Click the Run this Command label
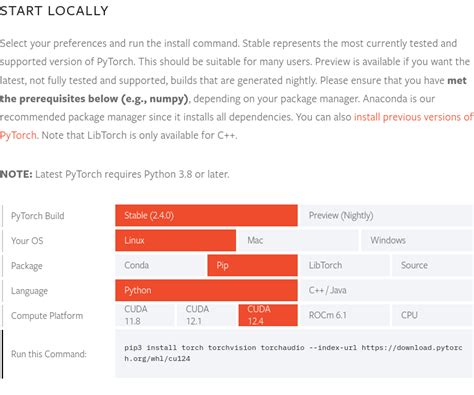 click(49, 354)
